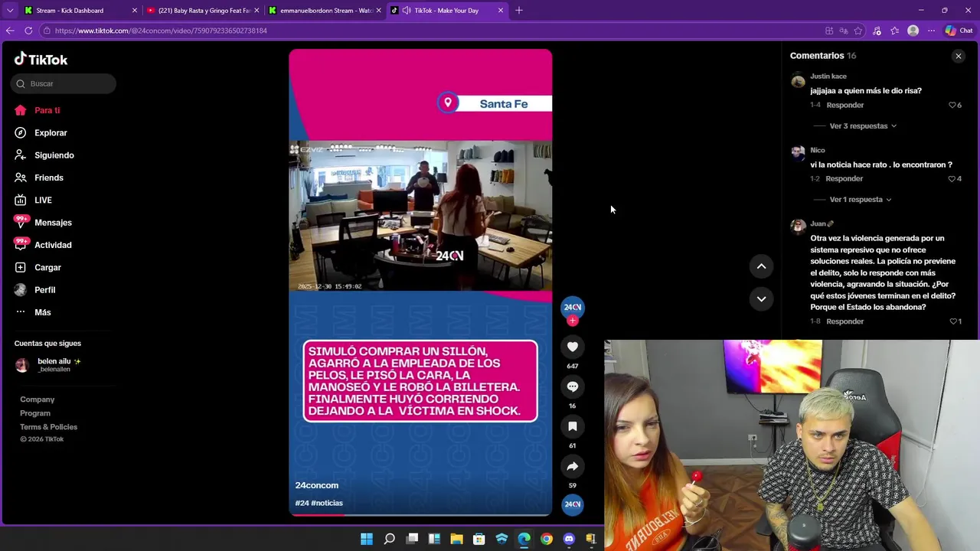Switch to Baby Rasta y Gringo YouTube tab
Image resolution: width=980 pixels, height=551 pixels.
coord(204,11)
